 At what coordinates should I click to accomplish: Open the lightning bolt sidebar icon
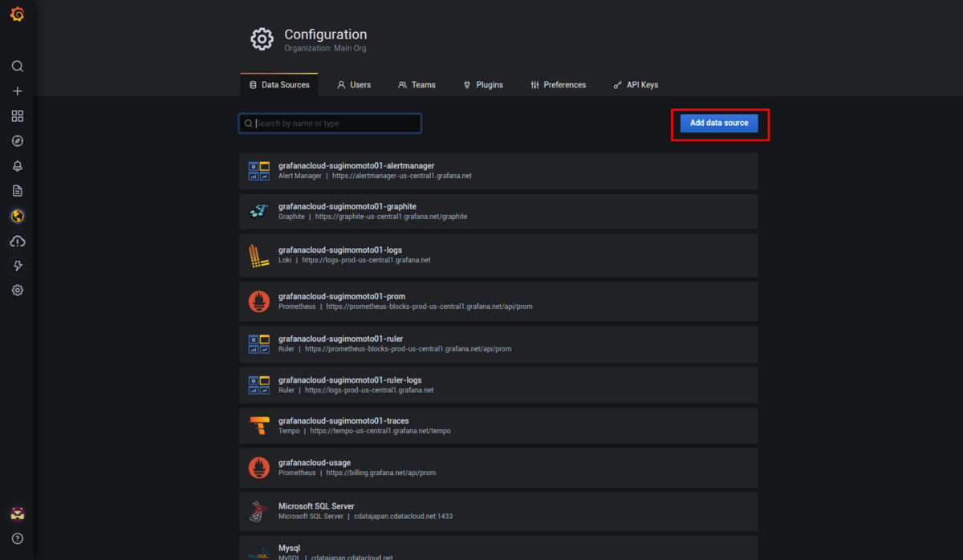click(18, 266)
